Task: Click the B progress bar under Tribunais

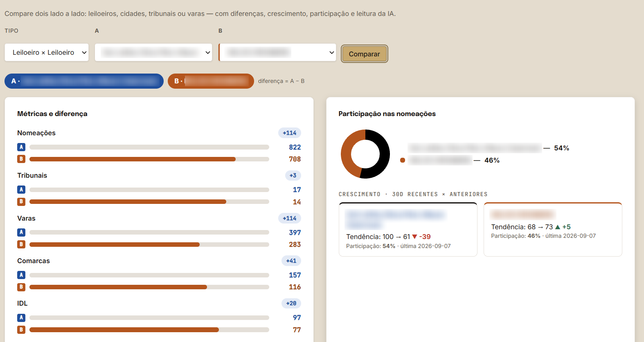Action: click(149, 201)
